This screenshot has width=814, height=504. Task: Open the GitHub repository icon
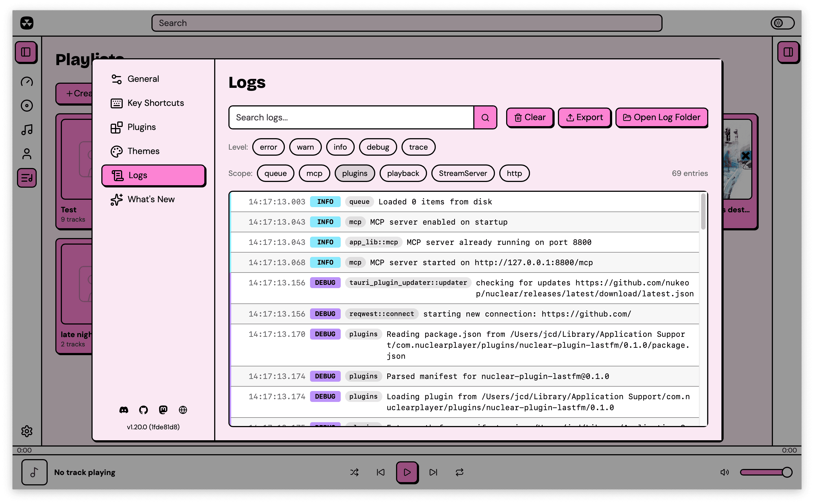click(144, 409)
